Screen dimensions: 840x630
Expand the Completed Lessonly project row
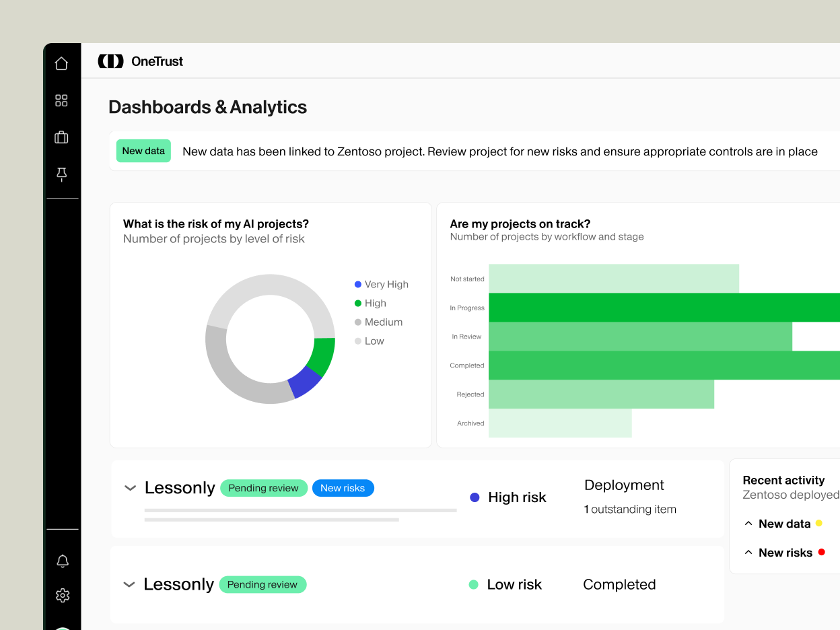click(x=129, y=584)
